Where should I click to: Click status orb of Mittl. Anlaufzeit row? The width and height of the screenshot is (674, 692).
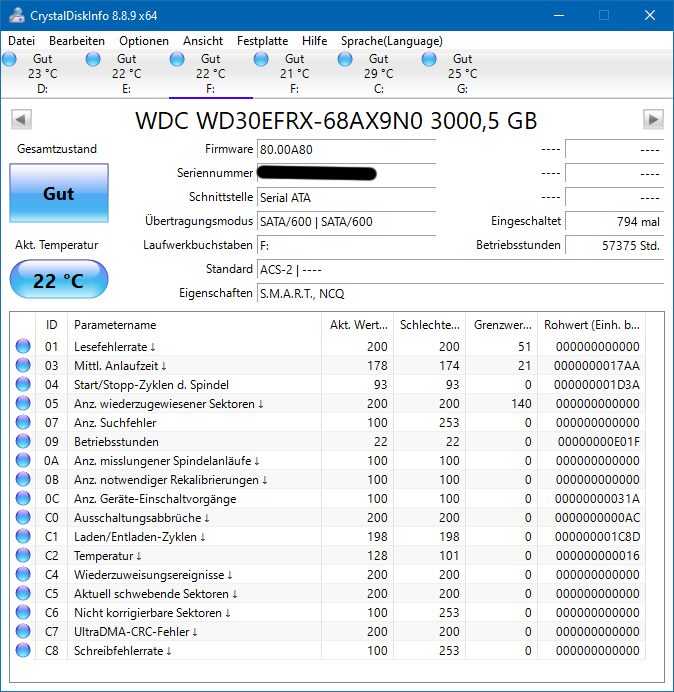23,365
